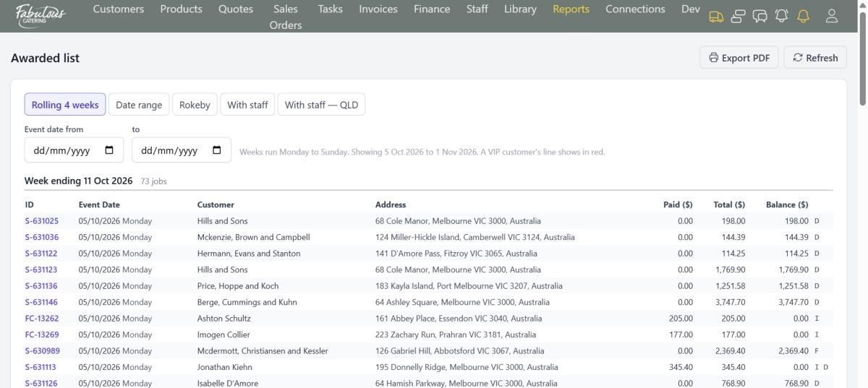Select customer Ashton Schultz
Viewport: 868px width, 388px height.
(x=224, y=319)
